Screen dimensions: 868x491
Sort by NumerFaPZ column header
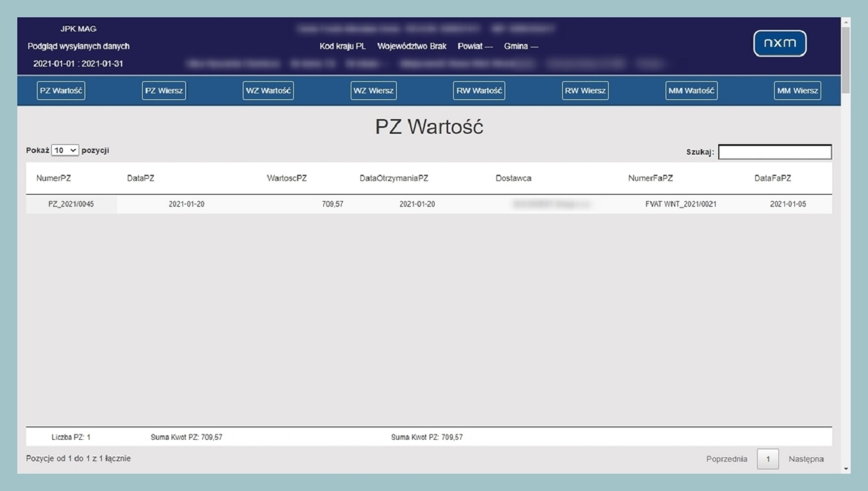click(650, 179)
